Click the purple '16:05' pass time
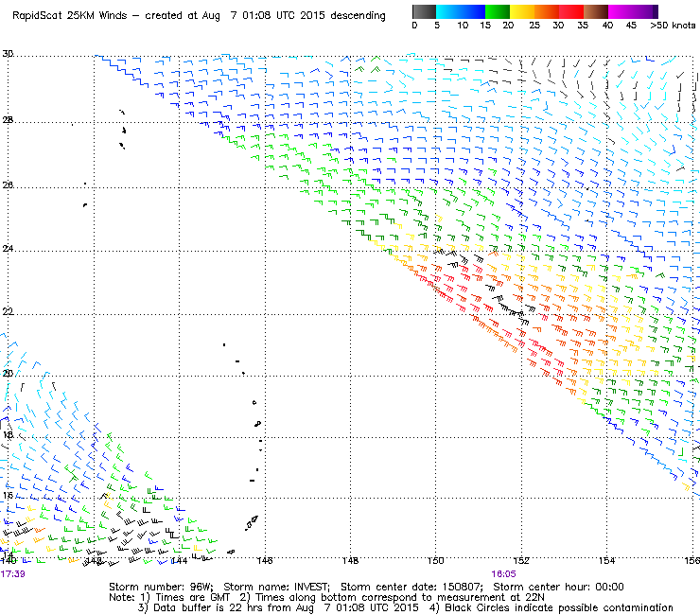700x615 pixels. tap(503, 574)
